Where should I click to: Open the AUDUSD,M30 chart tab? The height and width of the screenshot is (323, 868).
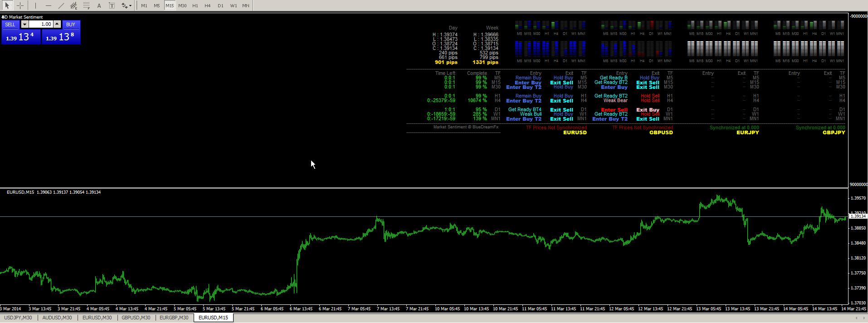click(57, 318)
